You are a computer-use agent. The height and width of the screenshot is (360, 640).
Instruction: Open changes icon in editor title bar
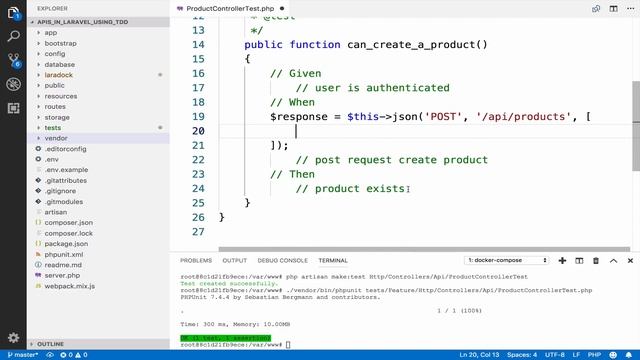(596, 9)
